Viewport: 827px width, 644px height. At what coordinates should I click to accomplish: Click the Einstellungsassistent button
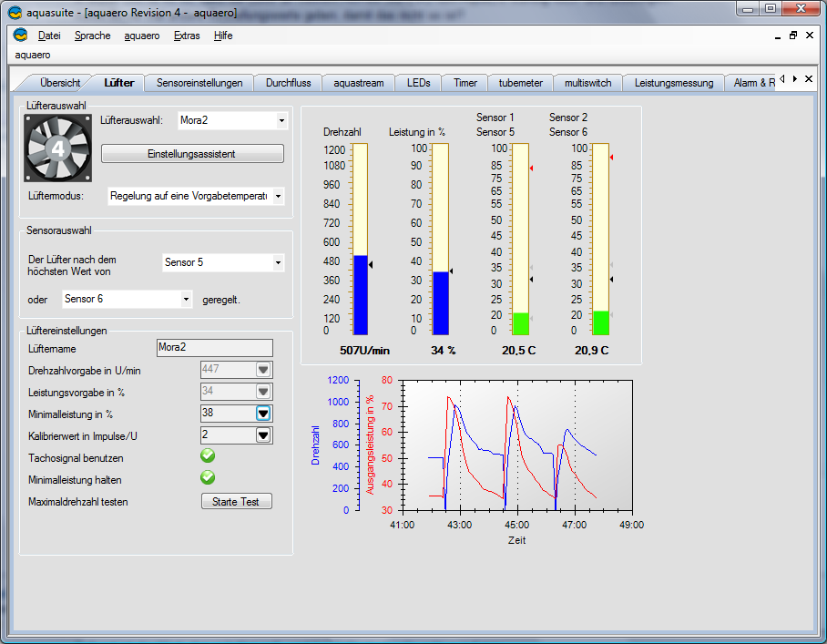[x=192, y=154]
